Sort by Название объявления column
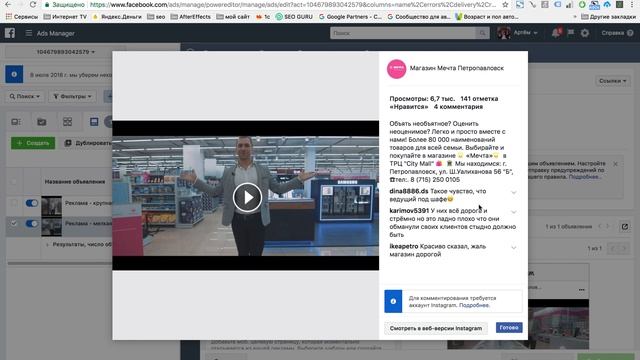The height and width of the screenshot is (360, 640). (75, 181)
